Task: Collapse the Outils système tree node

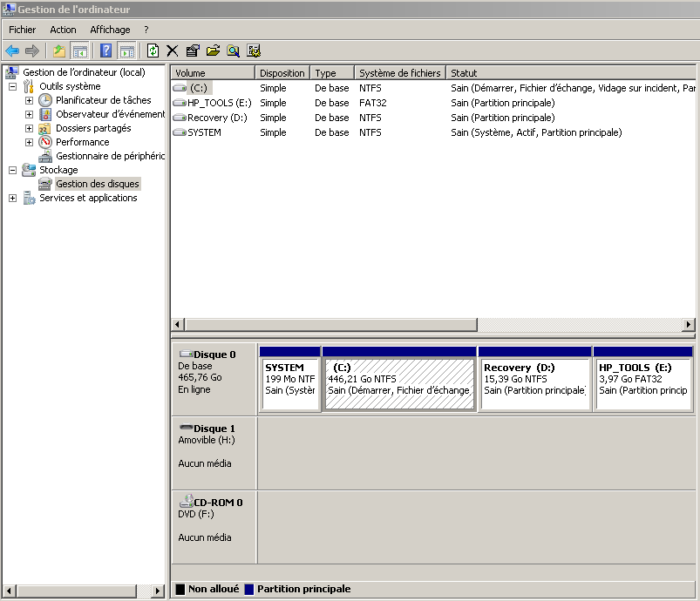Action: 12,86
